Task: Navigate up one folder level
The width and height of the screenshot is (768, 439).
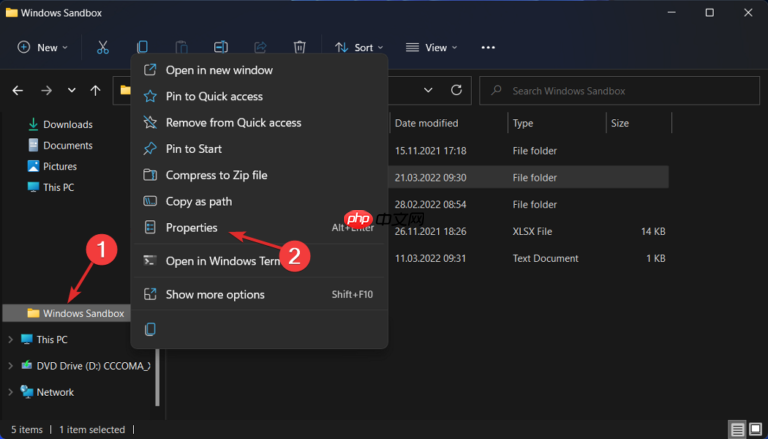Action: pyautogui.click(x=95, y=90)
